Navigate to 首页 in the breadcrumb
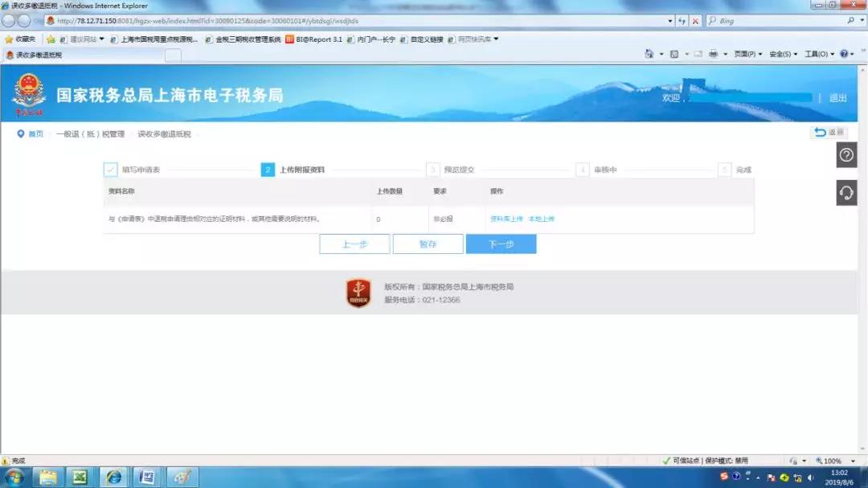Image resolution: width=868 pixels, height=488 pixels. click(x=35, y=133)
